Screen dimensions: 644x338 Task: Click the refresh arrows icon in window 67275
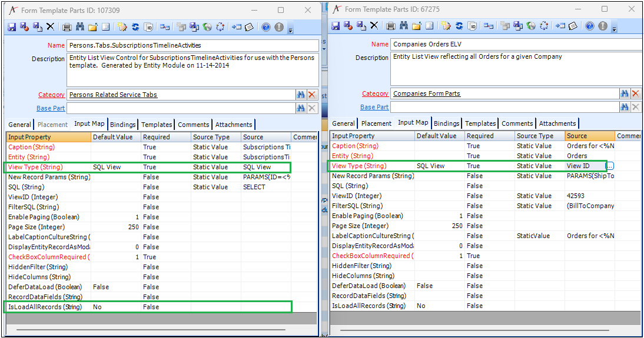[x=459, y=26]
